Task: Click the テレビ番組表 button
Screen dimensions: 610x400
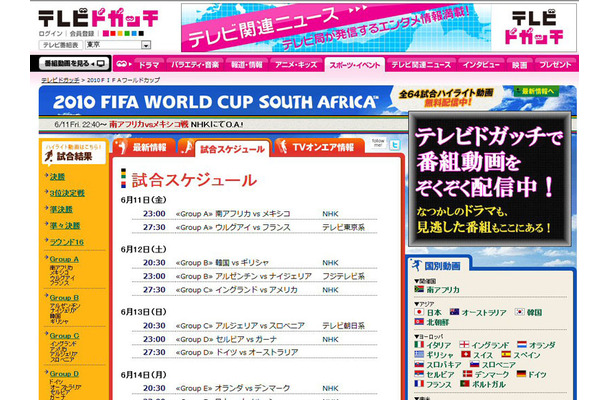Action: pyautogui.click(x=61, y=45)
